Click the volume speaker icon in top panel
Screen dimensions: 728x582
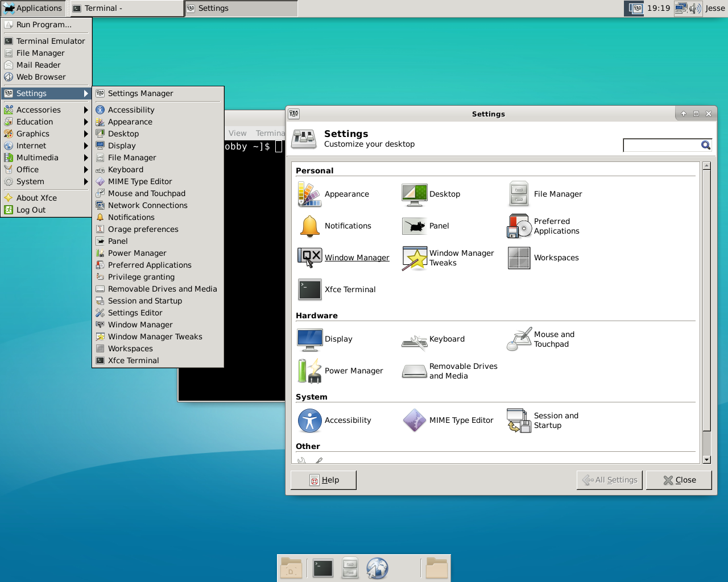pos(695,9)
